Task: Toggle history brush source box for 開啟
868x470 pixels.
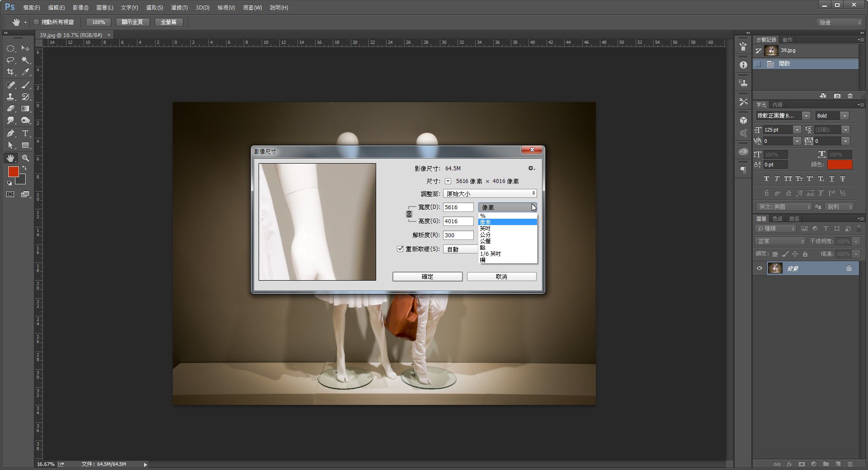Action: pos(758,64)
